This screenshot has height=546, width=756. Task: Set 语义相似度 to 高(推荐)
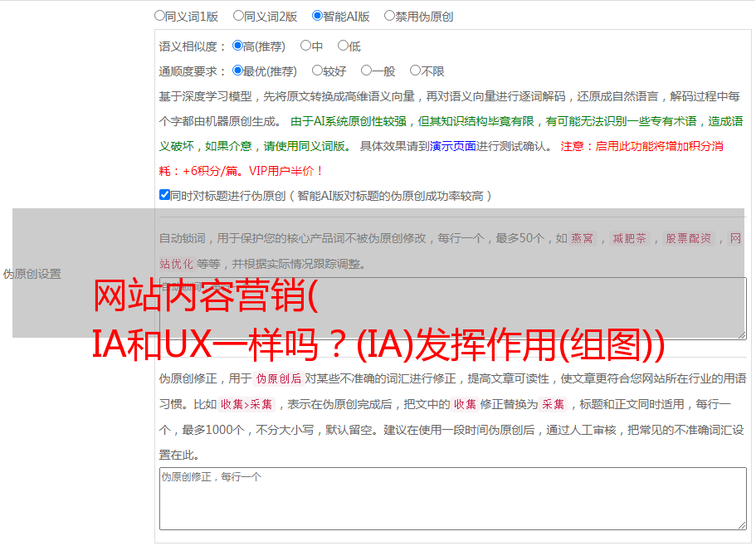point(237,46)
